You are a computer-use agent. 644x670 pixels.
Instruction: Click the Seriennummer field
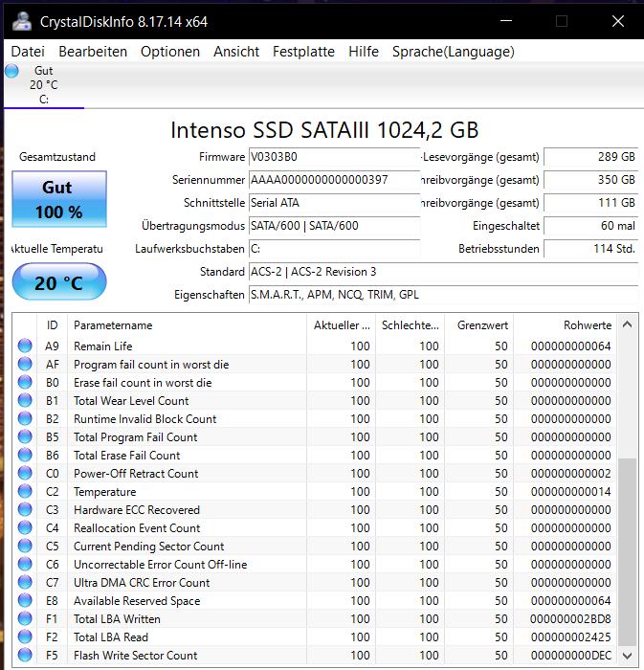point(334,180)
